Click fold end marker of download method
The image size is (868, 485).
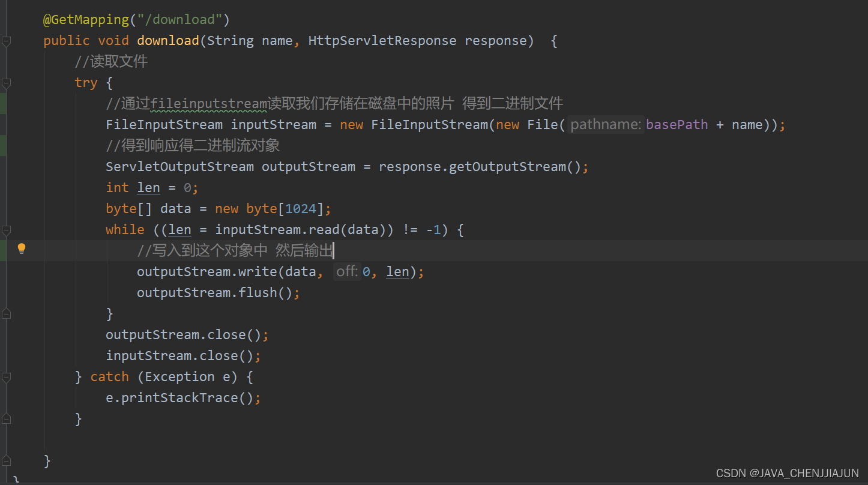(x=6, y=460)
